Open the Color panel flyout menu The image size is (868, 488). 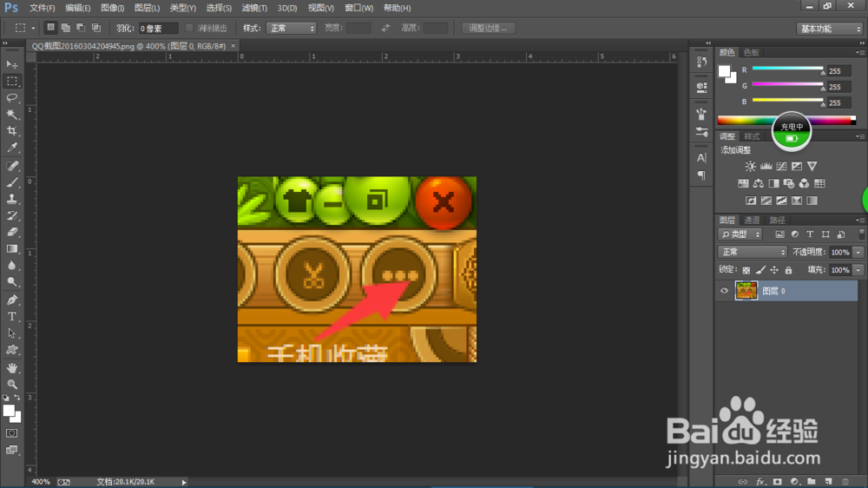pos(859,53)
